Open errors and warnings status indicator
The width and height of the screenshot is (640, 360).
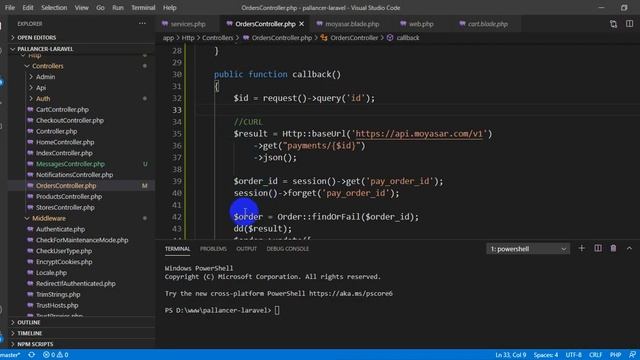click(x=56, y=355)
